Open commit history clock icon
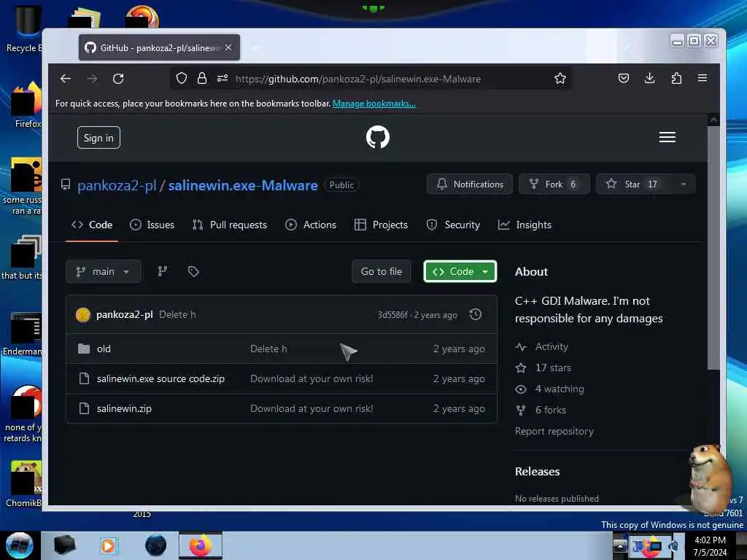This screenshot has height=560, width=747. (x=476, y=315)
